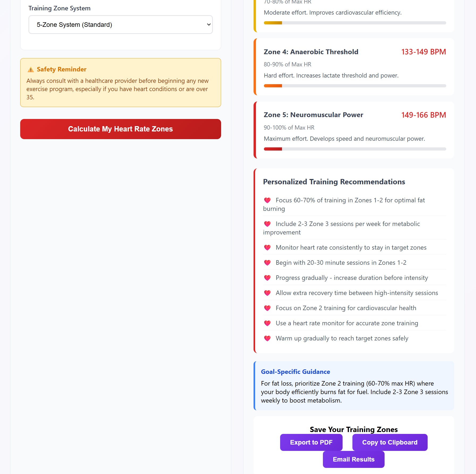Copy results to clipboard
476x474 pixels.
tap(390, 442)
